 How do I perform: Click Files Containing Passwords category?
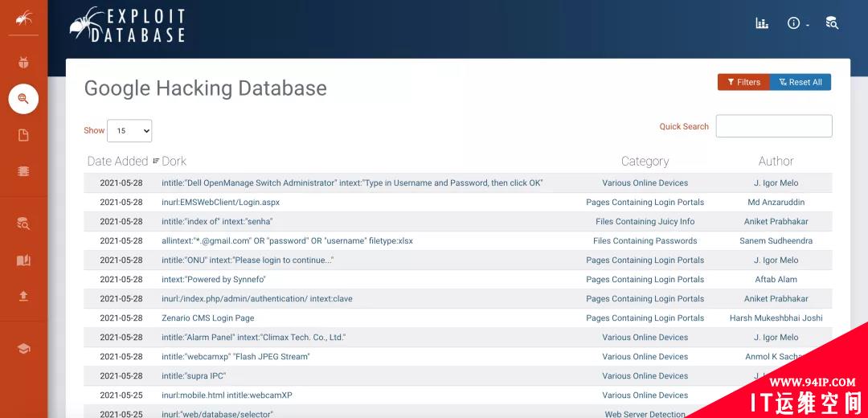(645, 241)
